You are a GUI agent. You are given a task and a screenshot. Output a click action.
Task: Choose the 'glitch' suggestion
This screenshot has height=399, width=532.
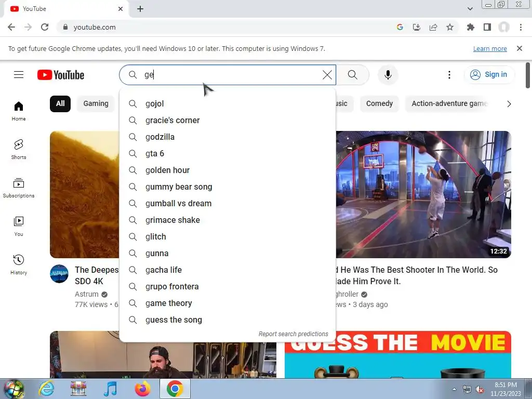tap(228, 236)
